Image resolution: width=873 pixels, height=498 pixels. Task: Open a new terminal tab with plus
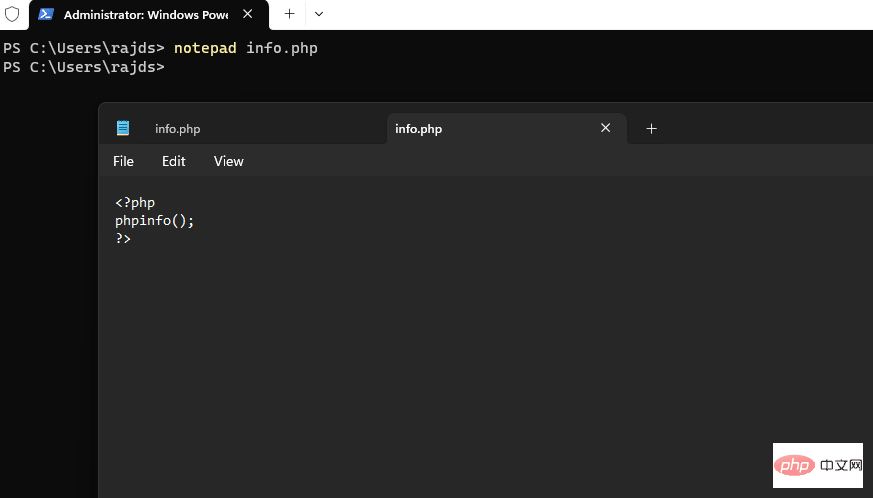289,14
